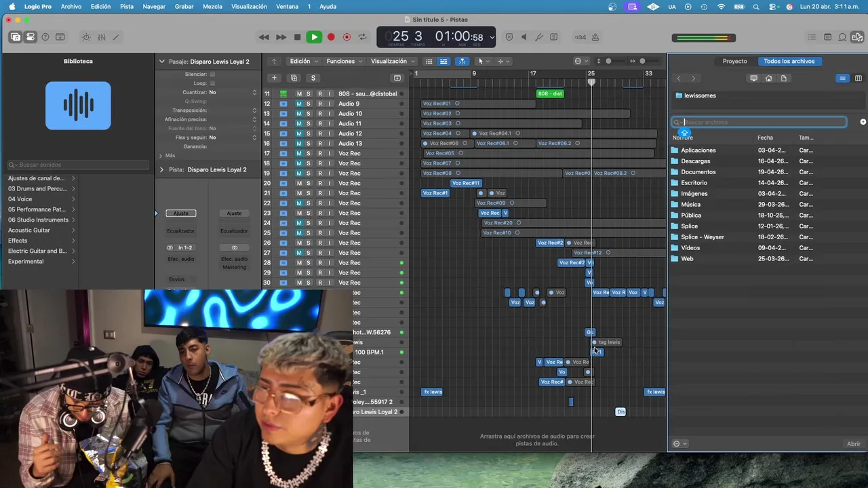Open the Descargas folder in the file browser

point(696,161)
